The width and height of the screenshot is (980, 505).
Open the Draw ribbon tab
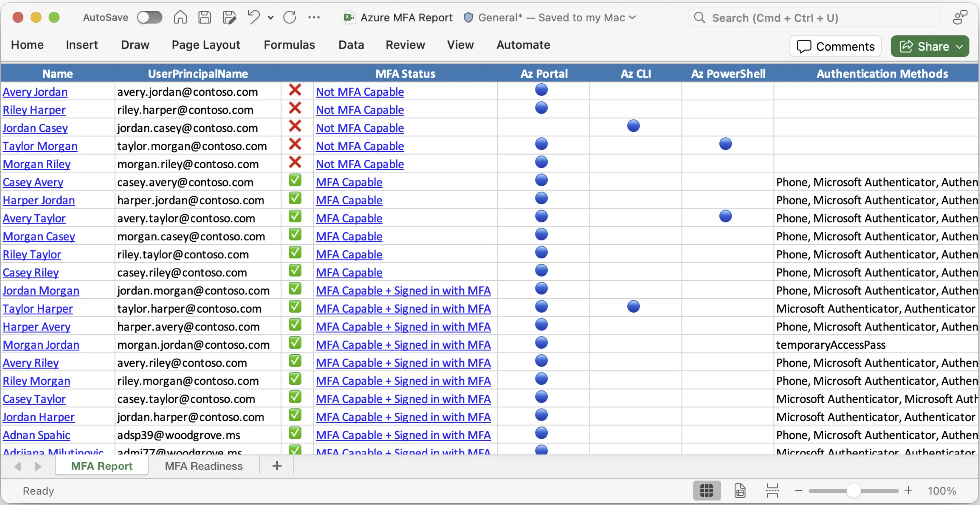(135, 45)
